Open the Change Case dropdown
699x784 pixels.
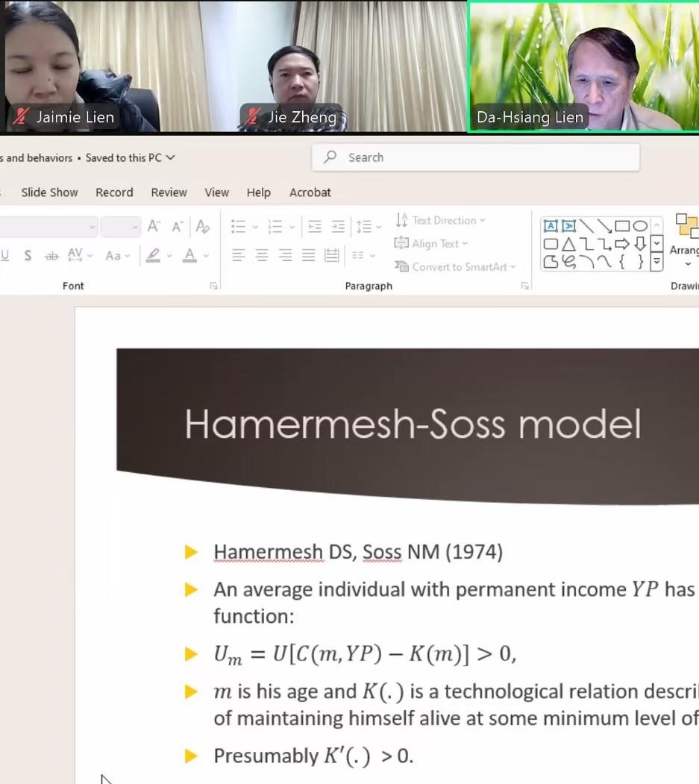point(117,256)
